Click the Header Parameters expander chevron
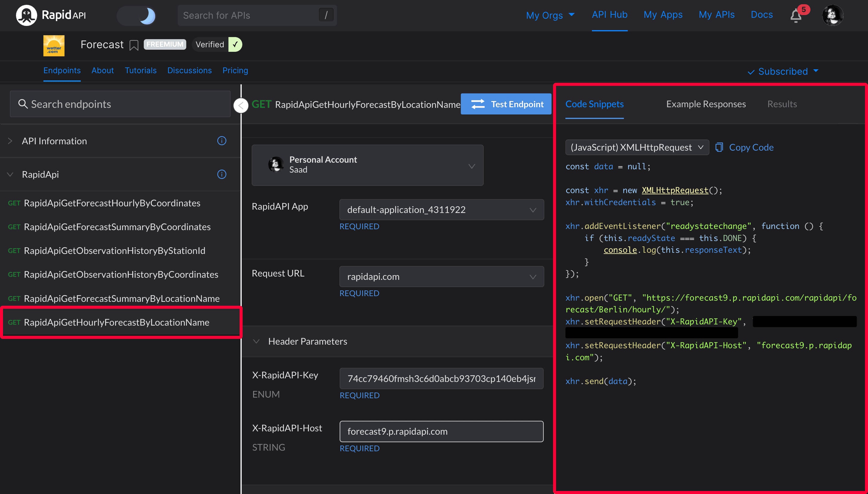Viewport: 868px width, 494px height. tap(256, 341)
